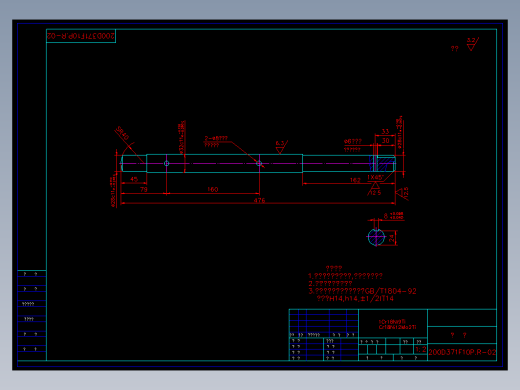Click the H14,h14,±1/2IT14 tolerance note

point(355,298)
